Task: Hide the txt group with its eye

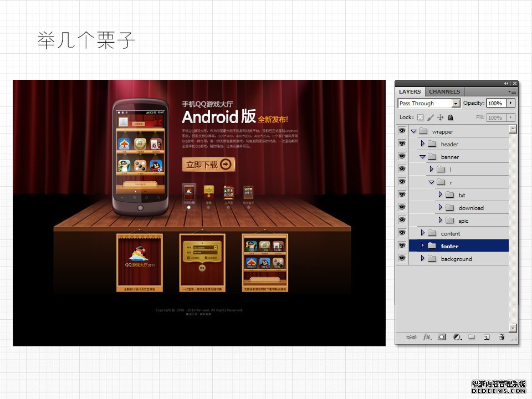Action: tap(402, 195)
